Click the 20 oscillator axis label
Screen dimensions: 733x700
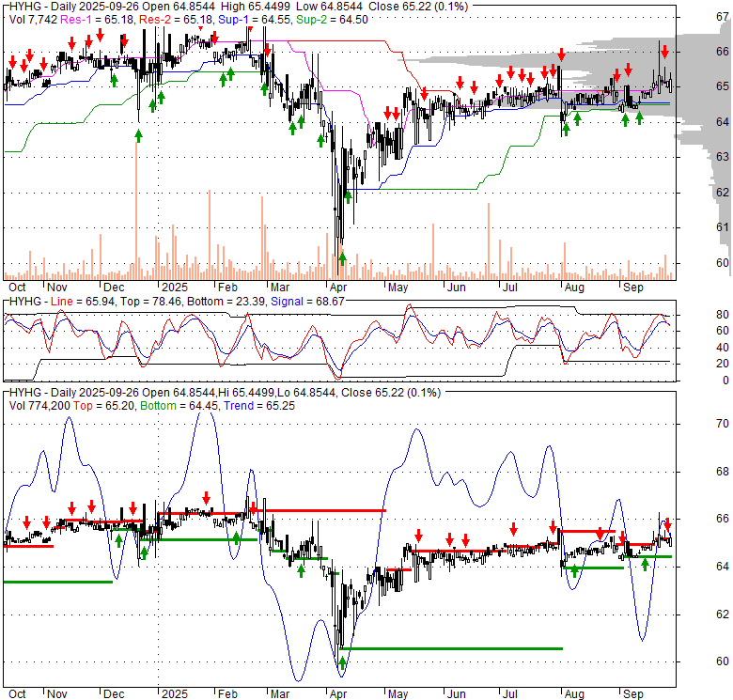723,363
